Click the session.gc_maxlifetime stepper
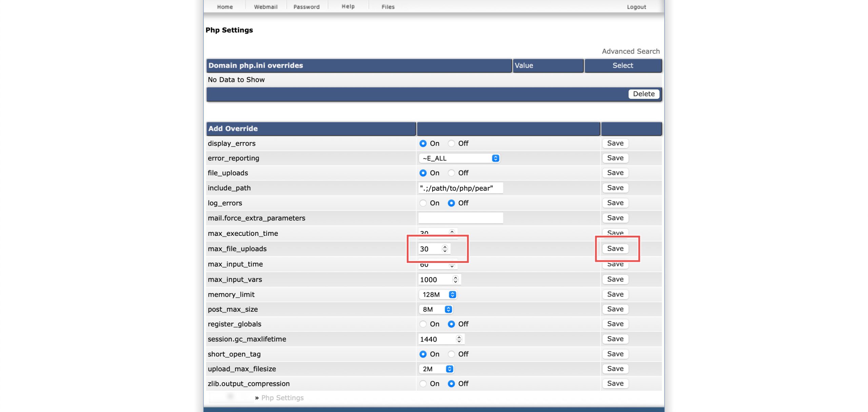 [459, 339]
